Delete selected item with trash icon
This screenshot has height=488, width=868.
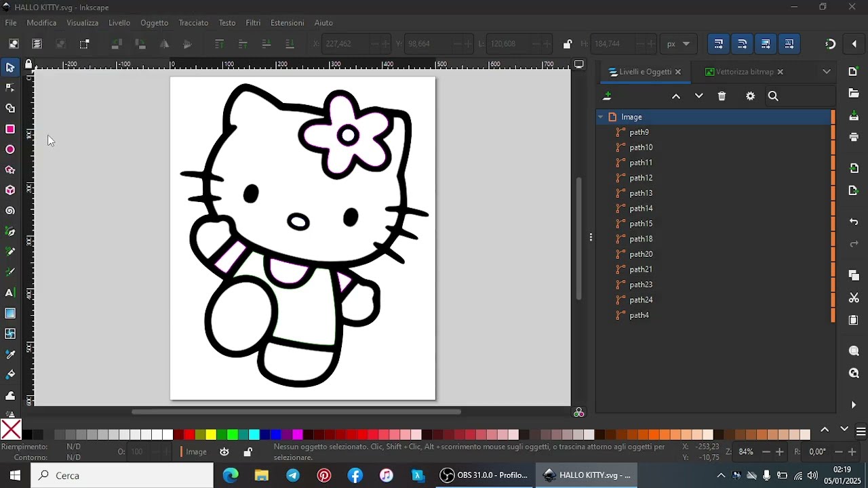point(722,96)
